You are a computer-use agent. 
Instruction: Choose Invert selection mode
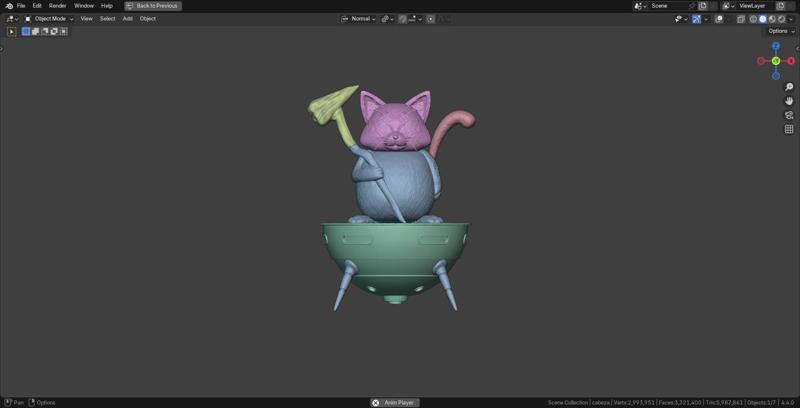(x=54, y=32)
